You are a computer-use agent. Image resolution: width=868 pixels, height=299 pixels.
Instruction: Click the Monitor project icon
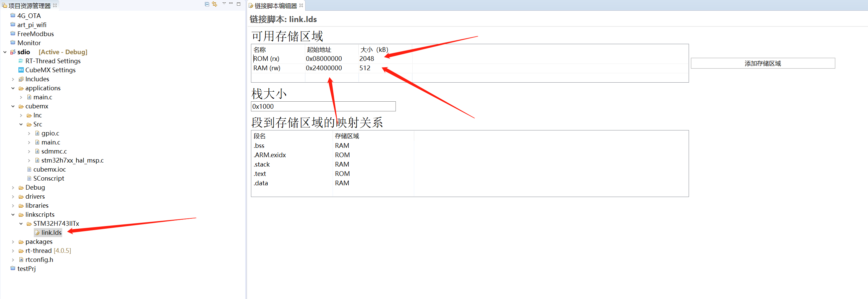click(x=13, y=42)
